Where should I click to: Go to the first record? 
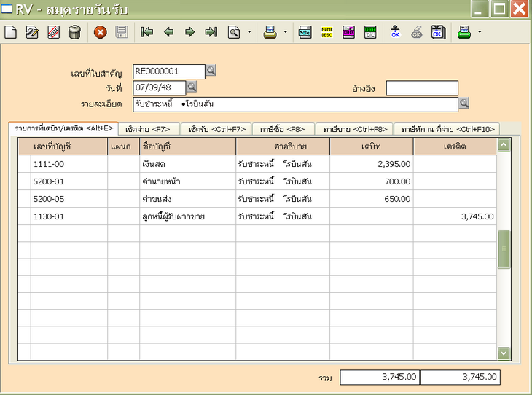coord(146,32)
